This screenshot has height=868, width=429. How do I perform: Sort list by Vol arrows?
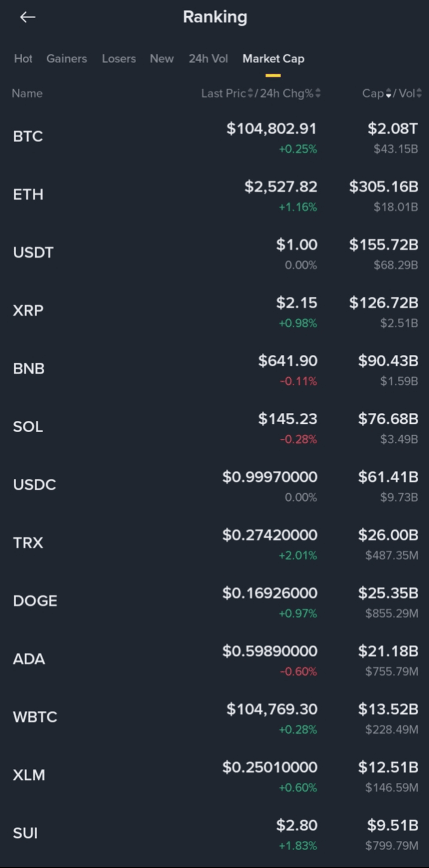tap(419, 94)
